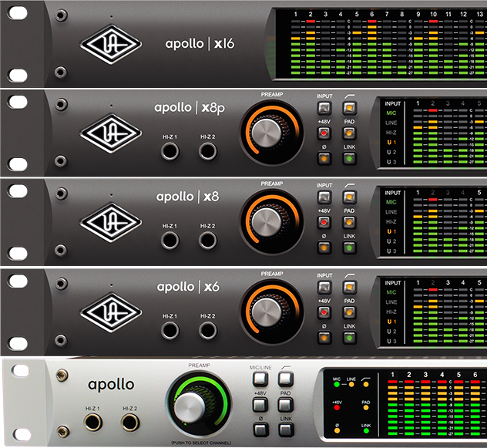
Task: Toggle the PAD button on apollo x6
Action: coord(349,312)
